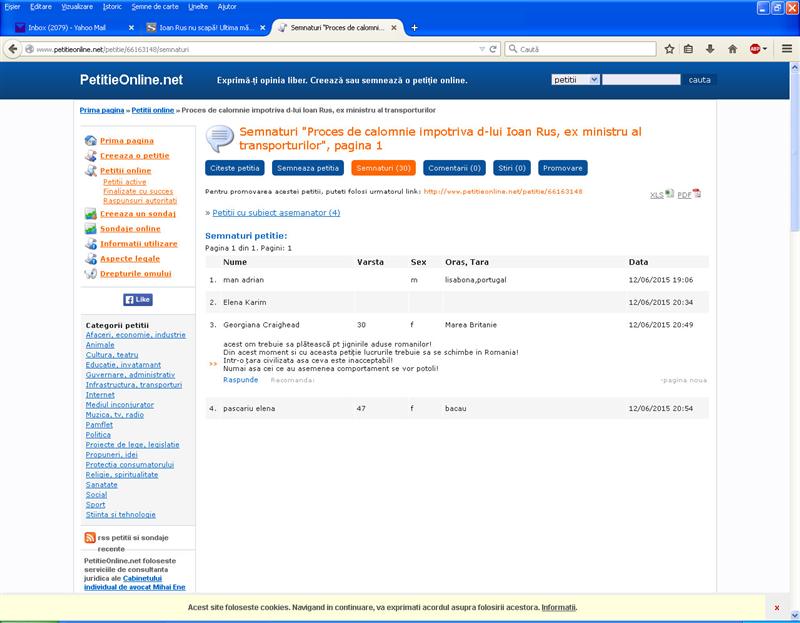This screenshot has width=800, height=623.
Task: Expand the petitii search type dropdown
Action: (575, 80)
